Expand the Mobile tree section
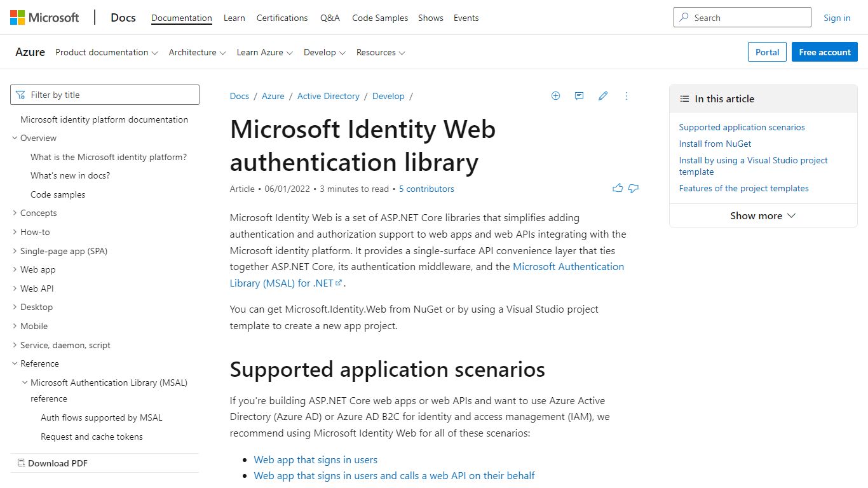This screenshot has height=488, width=868. [x=15, y=326]
